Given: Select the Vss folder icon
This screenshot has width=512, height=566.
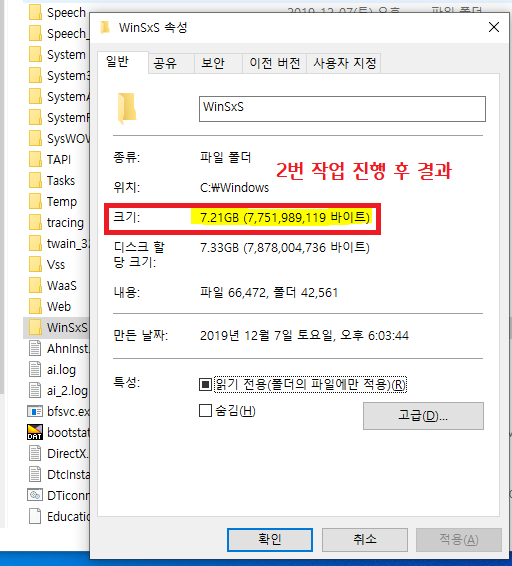Looking at the screenshot, I should coord(35,265).
